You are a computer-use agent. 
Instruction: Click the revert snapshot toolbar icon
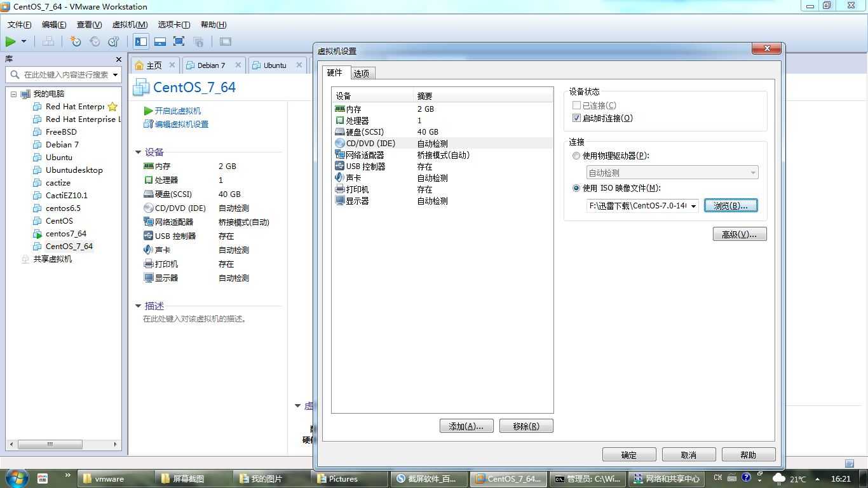[x=95, y=41]
